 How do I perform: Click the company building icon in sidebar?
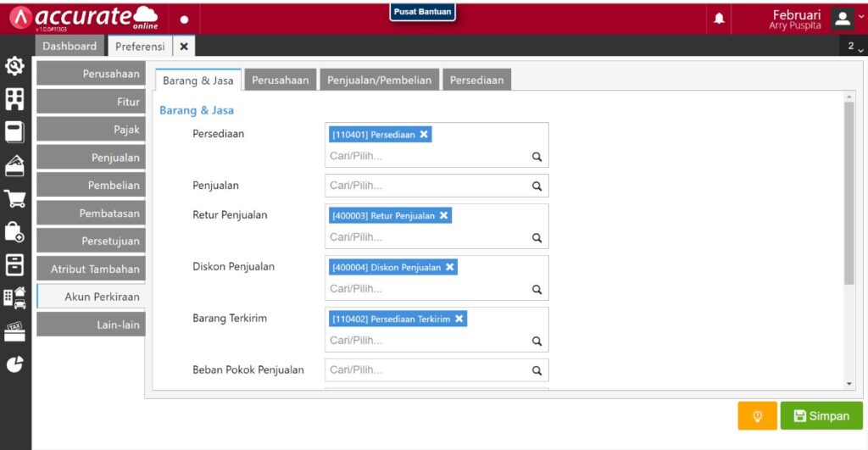click(x=14, y=100)
